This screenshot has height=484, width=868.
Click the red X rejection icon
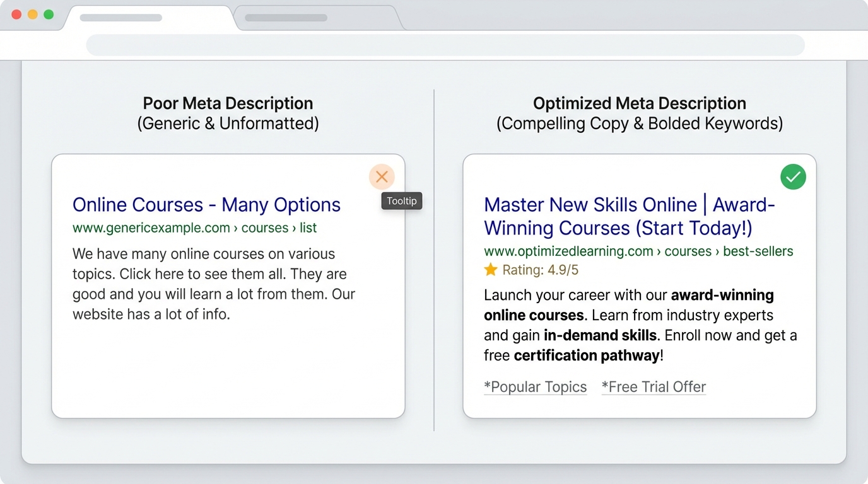click(382, 176)
